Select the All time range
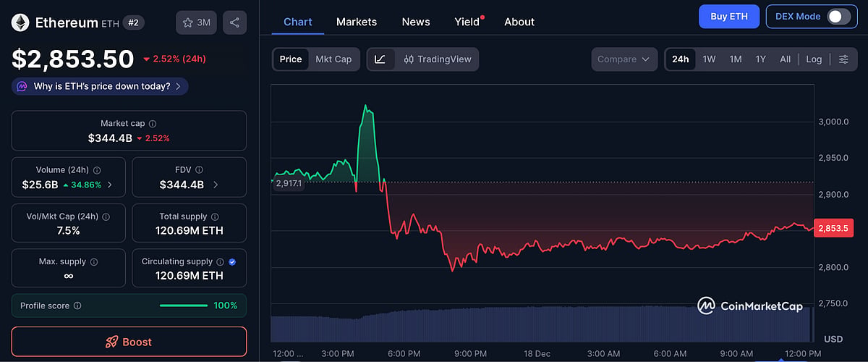 [x=785, y=59]
